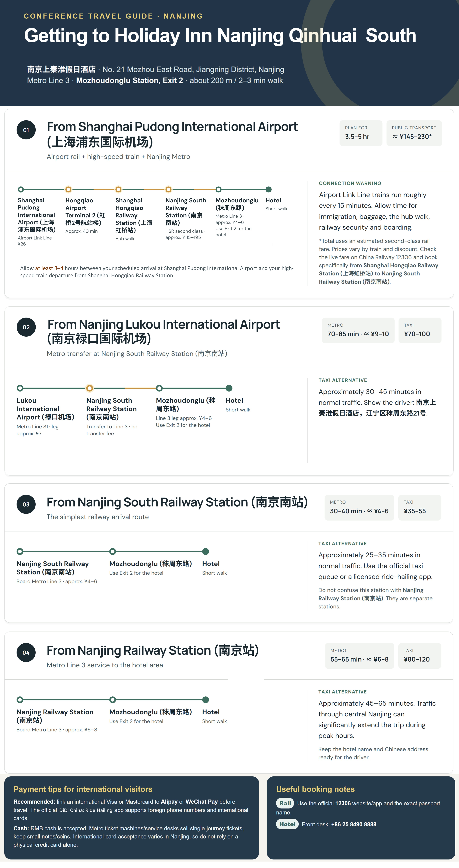459x868 pixels.
Task: Click "Line 3 leg approx. ¥4–6"
Action: pyautogui.click(x=184, y=418)
